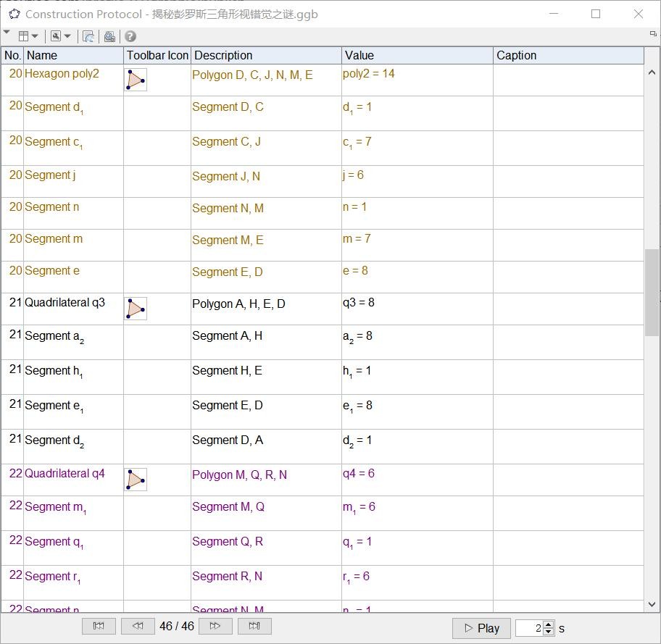Image resolution: width=661 pixels, height=644 pixels.
Task: Click the print preview icon
Action: [109, 36]
